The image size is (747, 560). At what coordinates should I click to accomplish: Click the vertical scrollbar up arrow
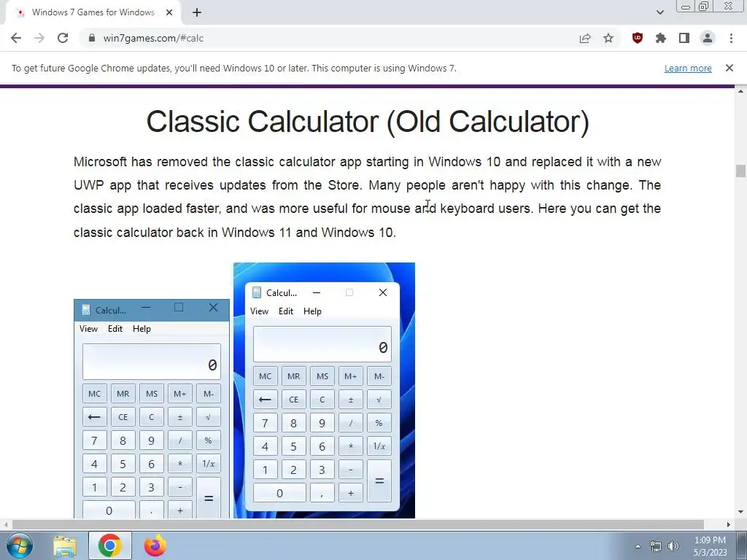pos(740,90)
